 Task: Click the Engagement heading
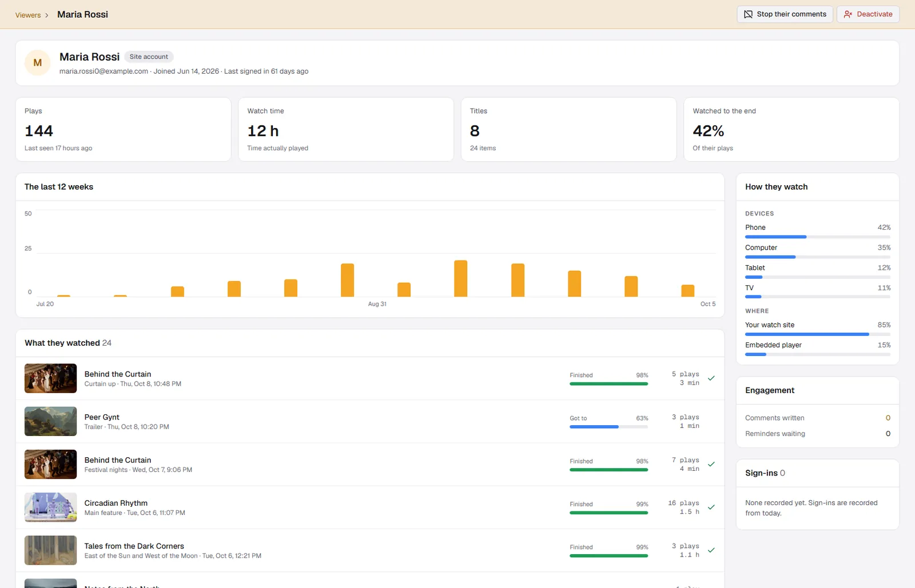pos(770,390)
